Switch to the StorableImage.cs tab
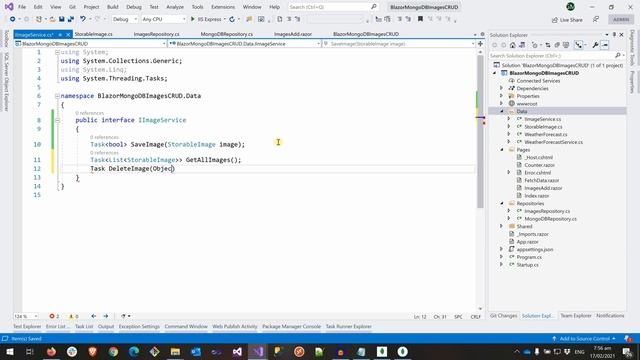This screenshot has width=640, height=360. coord(93,34)
